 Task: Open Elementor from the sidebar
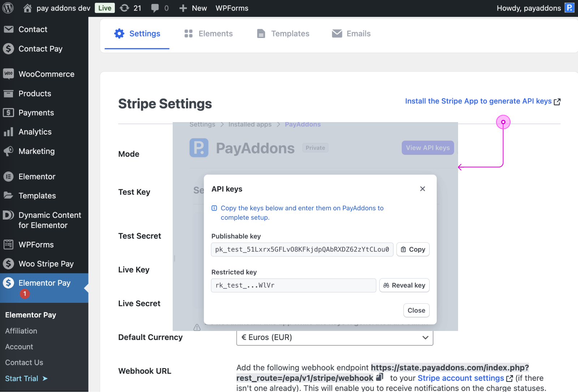pyautogui.click(x=37, y=176)
